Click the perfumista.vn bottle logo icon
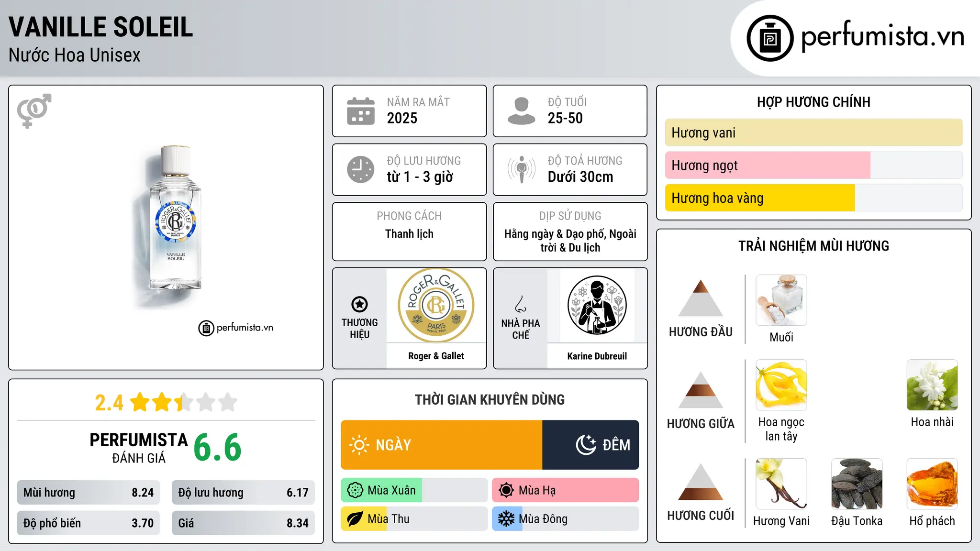Screen dimensions: 980x551 click(770, 38)
